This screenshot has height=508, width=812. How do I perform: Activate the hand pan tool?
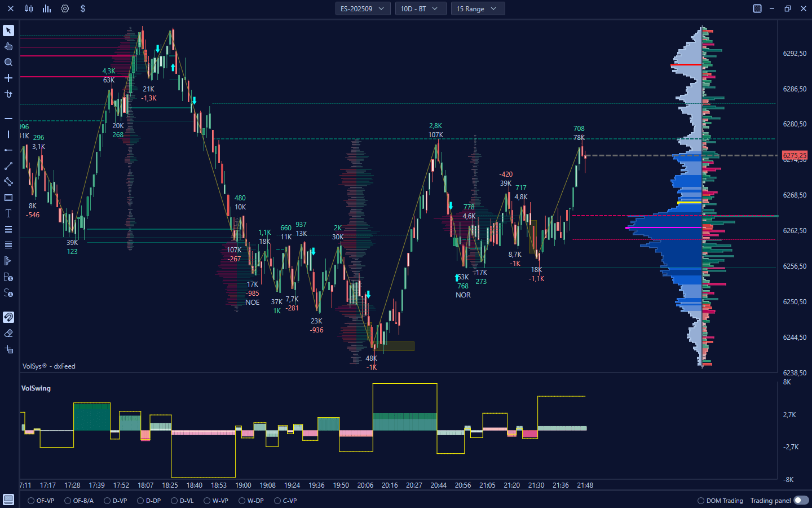[x=8, y=46]
